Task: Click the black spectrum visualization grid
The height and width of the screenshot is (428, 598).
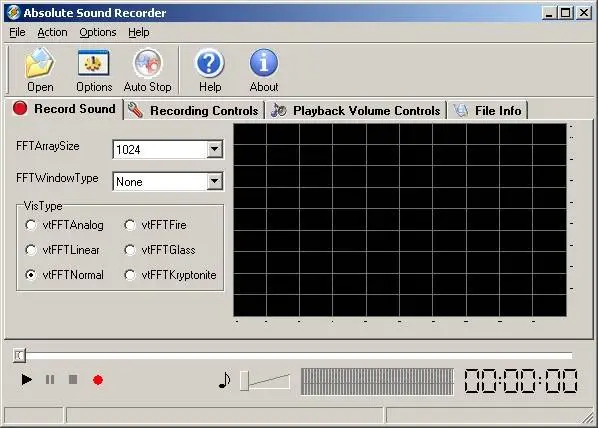Action: tap(400, 220)
